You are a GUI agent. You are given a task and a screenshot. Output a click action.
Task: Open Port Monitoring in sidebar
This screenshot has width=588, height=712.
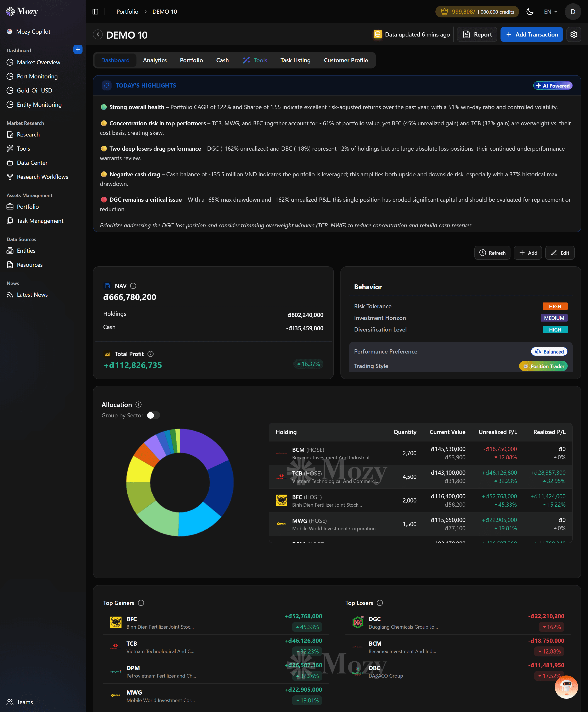point(37,76)
